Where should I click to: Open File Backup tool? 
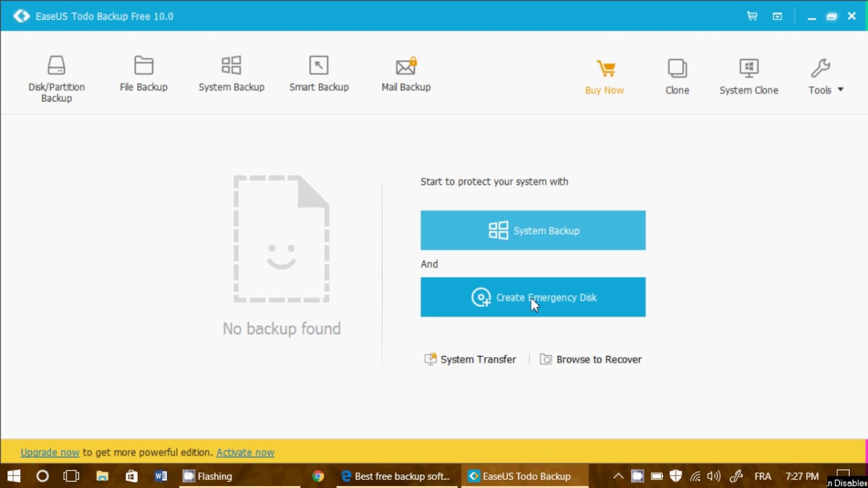coord(143,74)
